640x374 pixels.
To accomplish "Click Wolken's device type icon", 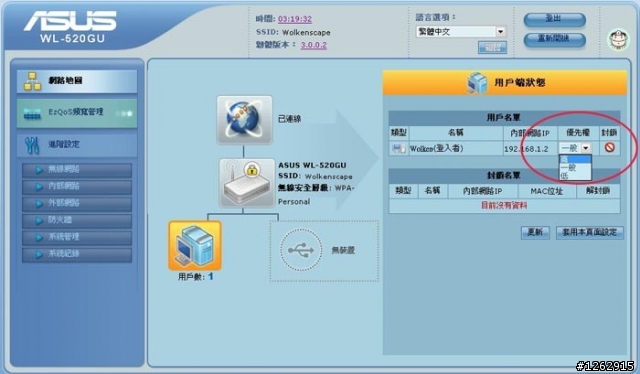I will [x=398, y=148].
